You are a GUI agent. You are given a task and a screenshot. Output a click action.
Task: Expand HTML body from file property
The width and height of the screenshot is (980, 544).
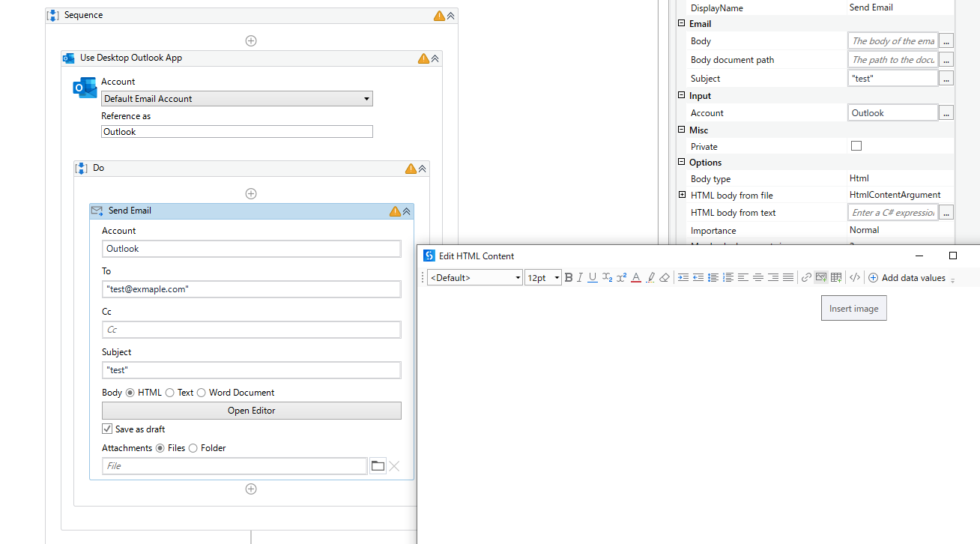pos(681,195)
